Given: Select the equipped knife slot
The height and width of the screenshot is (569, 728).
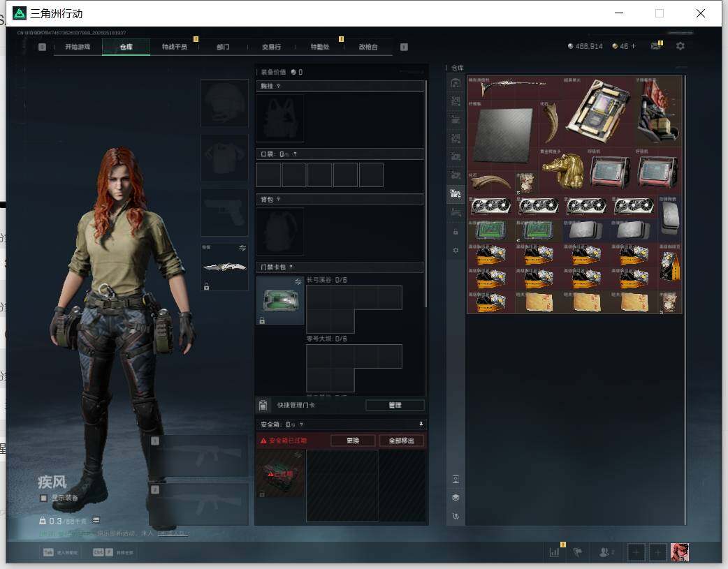Looking at the screenshot, I should [x=224, y=267].
